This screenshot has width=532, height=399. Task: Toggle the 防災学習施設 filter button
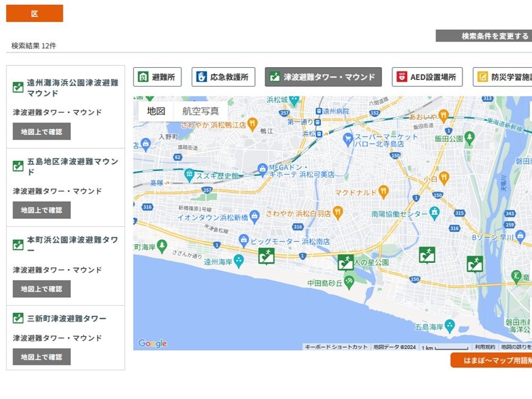(x=503, y=77)
